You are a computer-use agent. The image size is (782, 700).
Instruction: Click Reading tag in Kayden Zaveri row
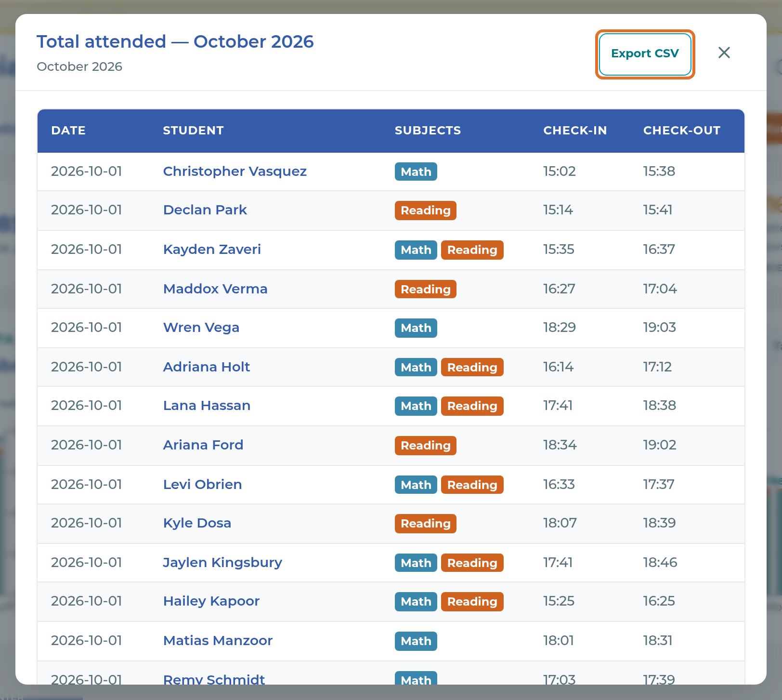tap(472, 250)
